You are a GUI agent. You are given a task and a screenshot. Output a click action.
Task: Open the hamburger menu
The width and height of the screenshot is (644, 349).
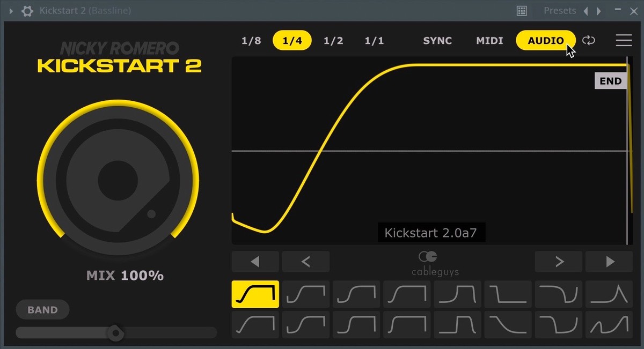point(624,41)
